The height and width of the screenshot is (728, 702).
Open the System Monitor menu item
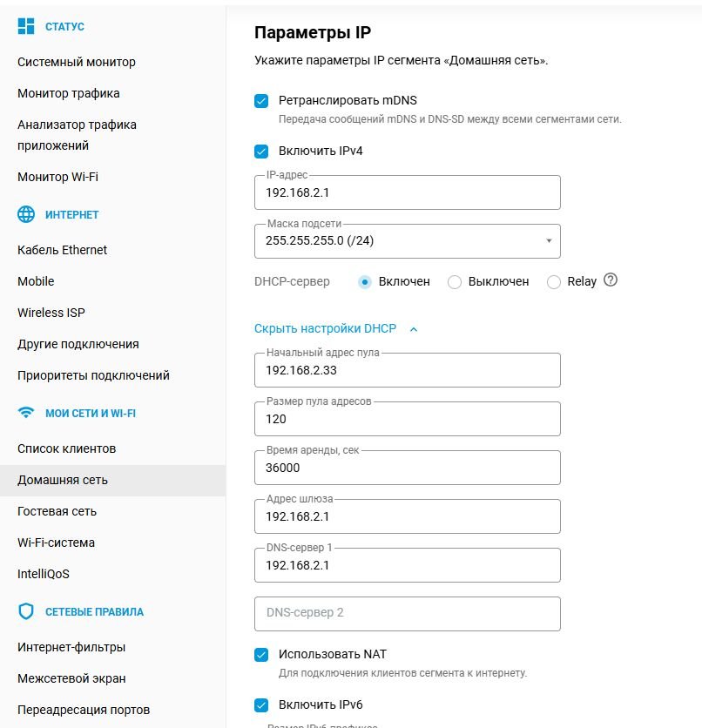[x=77, y=62]
